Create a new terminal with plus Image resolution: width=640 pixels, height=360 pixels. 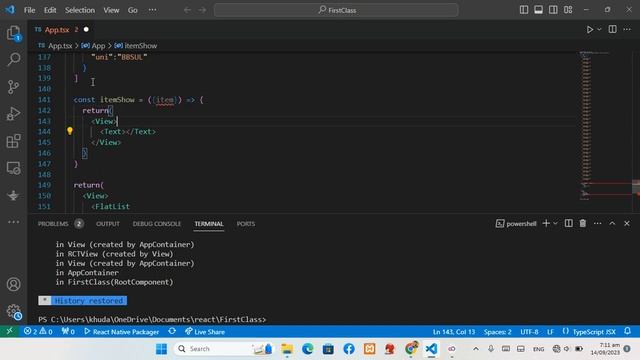[546, 223]
